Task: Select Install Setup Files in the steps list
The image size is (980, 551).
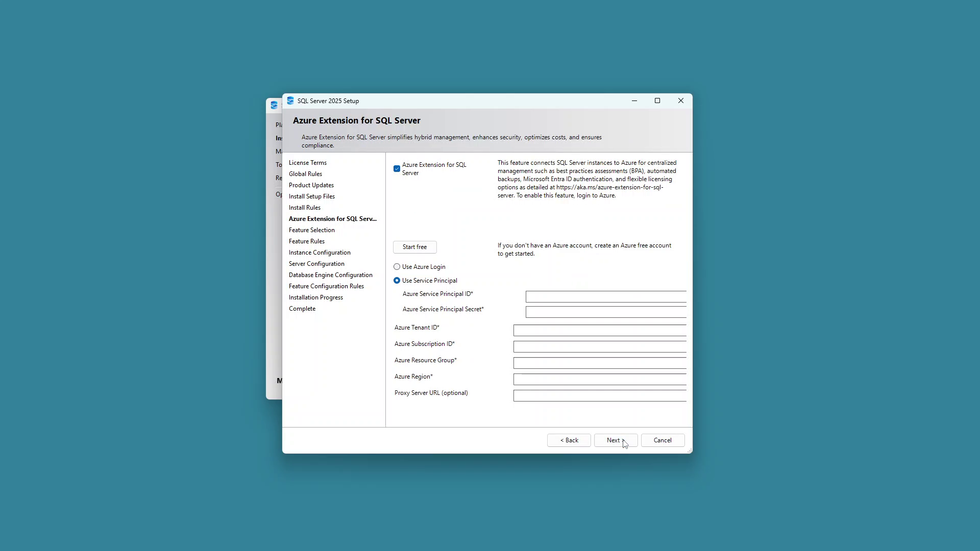Action: coord(312,196)
